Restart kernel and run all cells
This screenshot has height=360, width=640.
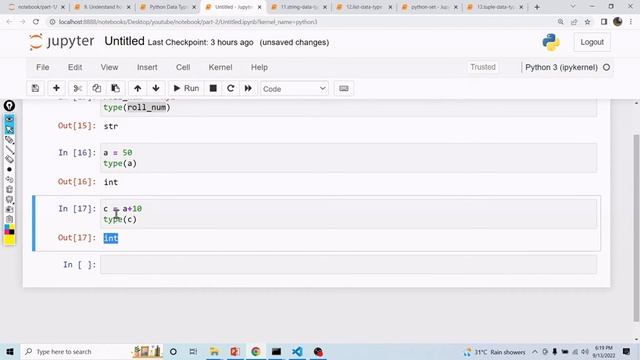pyautogui.click(x=248, y=88)
